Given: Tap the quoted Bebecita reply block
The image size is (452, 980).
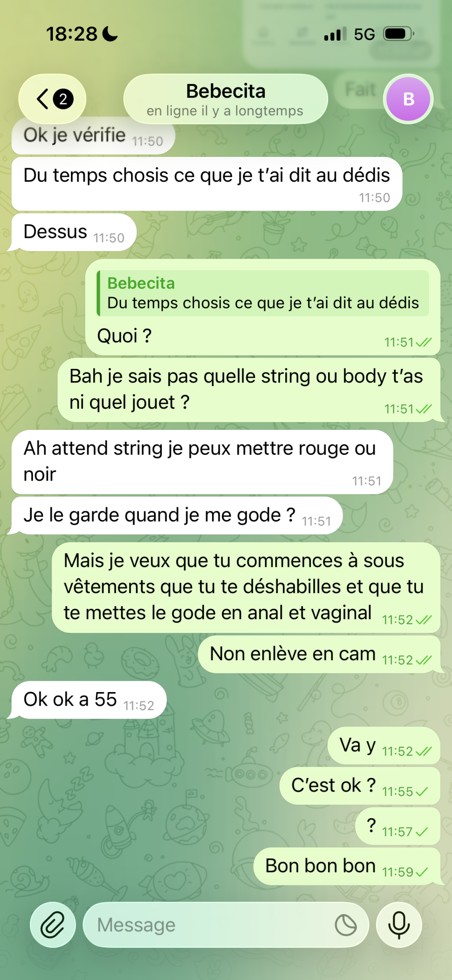Looking at the screenshot, I should [x=263, y=293].
